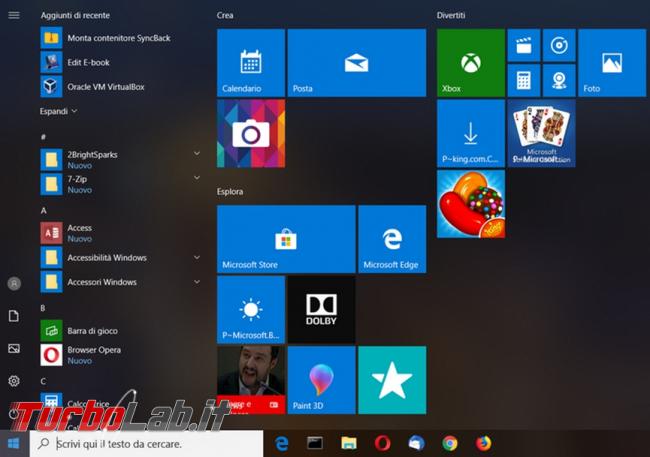This screenshot has width=650, height=457.
Task: Launch the colorful Camera tile
Action: [251, 134]
